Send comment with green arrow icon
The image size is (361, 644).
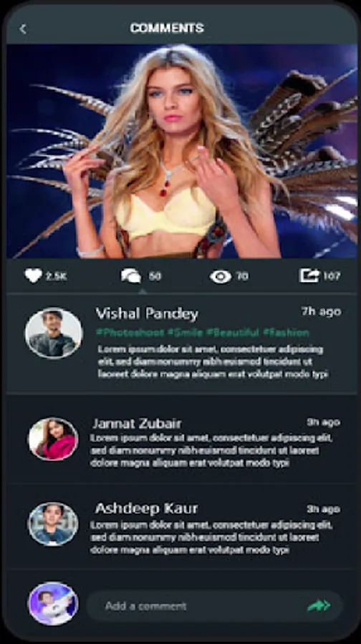[x=319, y=605]
